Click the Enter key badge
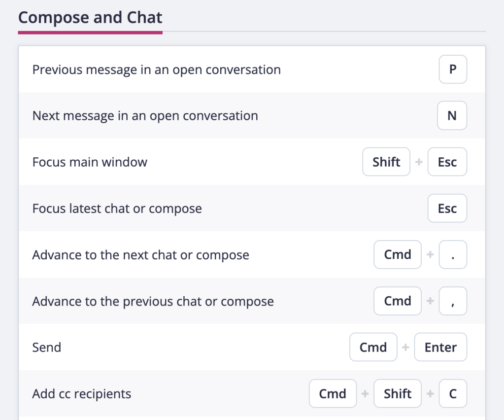504x420 pixels. pyautogui.click(x=440, y=348)
